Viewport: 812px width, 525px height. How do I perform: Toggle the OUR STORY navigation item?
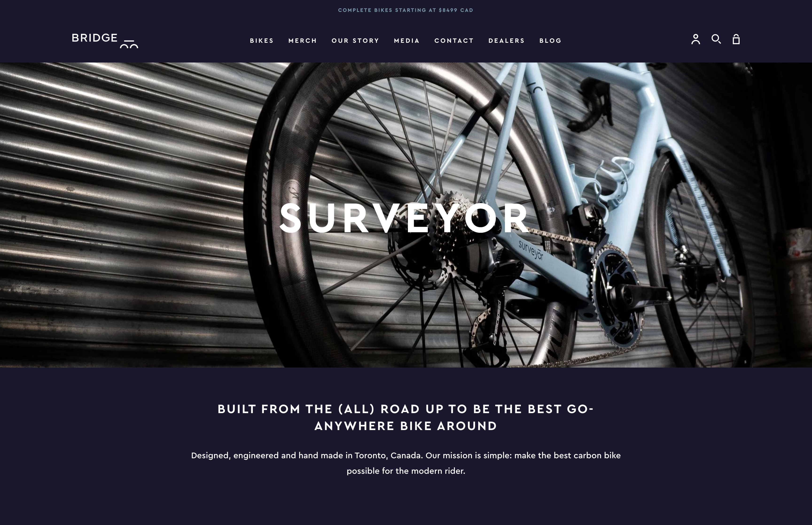point(355,40)
